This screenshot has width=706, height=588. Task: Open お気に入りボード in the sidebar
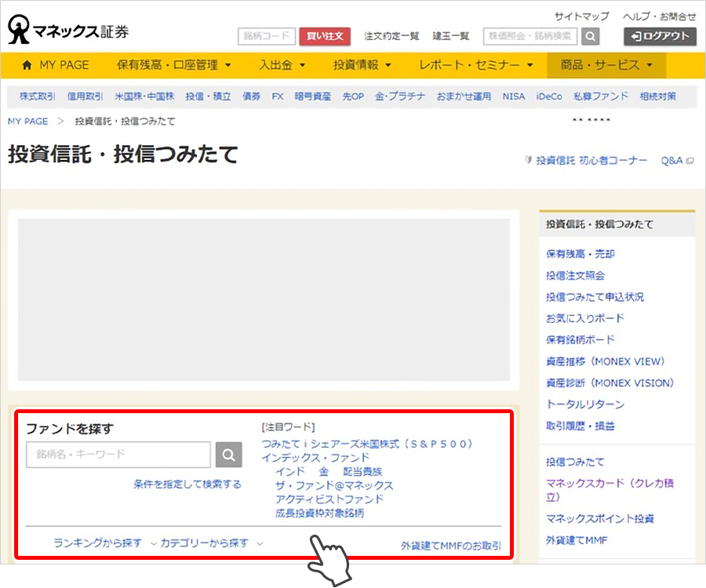[x=585, y=318]
